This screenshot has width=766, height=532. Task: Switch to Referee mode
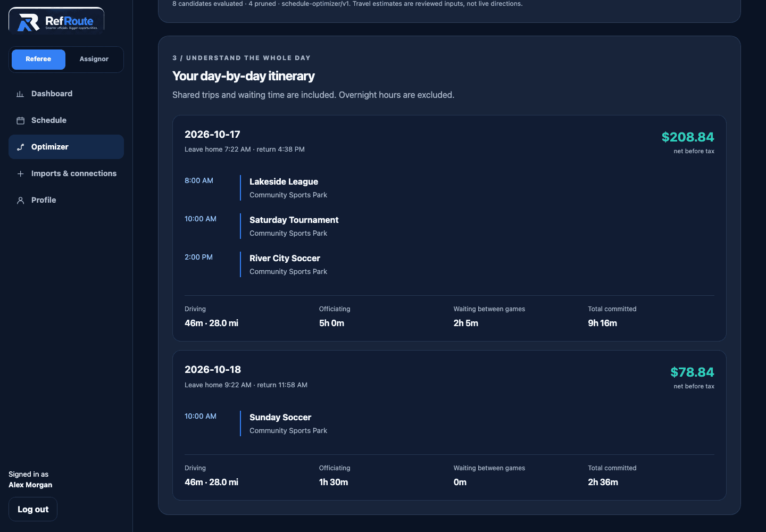[x=38, y=59]
